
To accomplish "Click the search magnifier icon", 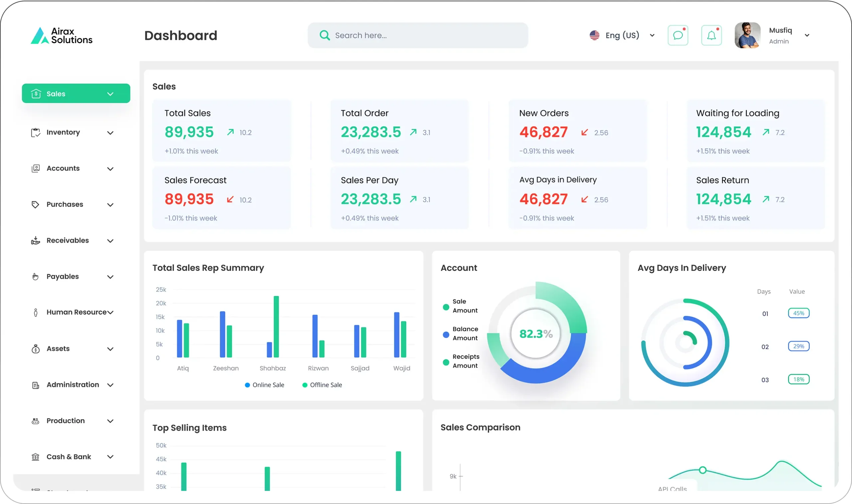I will pyautogui.click(x=325, y=35).
